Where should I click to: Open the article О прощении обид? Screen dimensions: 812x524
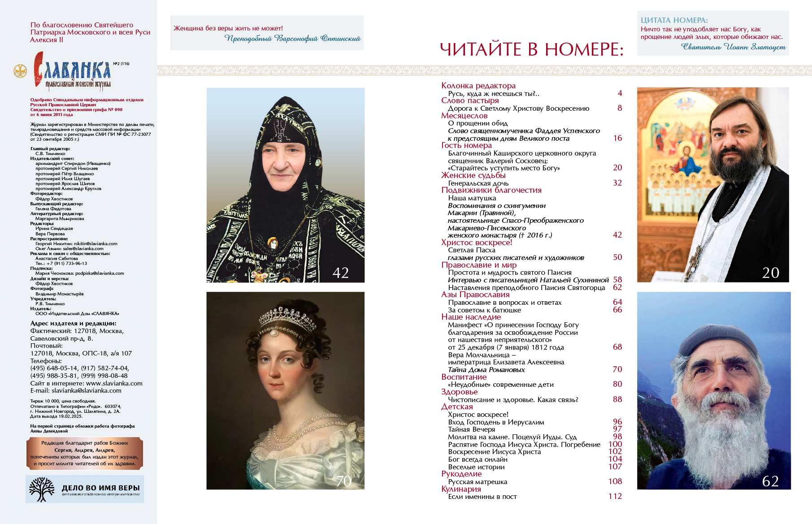[x=478, y=123]
